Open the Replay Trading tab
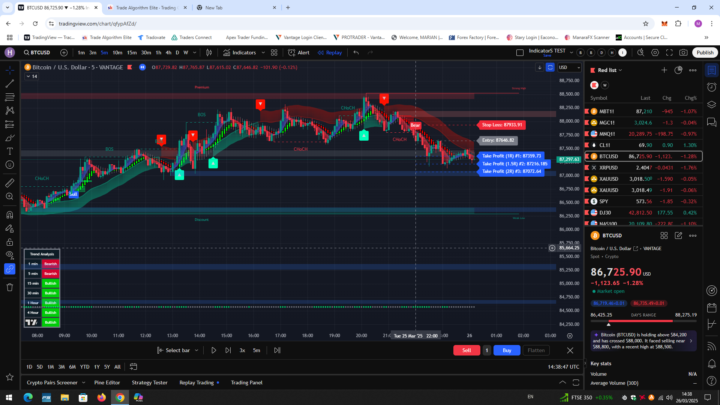The image size is (720, 405). pyautogui.click(x=199, y=382)
